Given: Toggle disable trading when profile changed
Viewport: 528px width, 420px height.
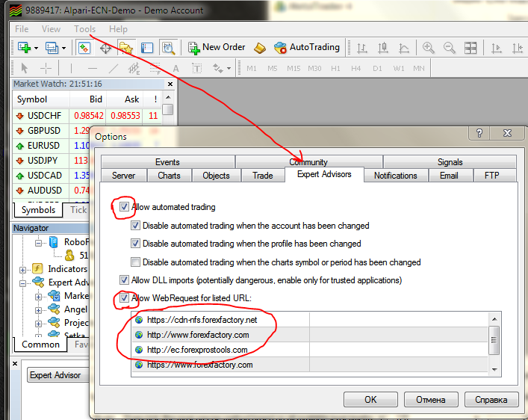Looking at the screenshot, I should [135, 243].
